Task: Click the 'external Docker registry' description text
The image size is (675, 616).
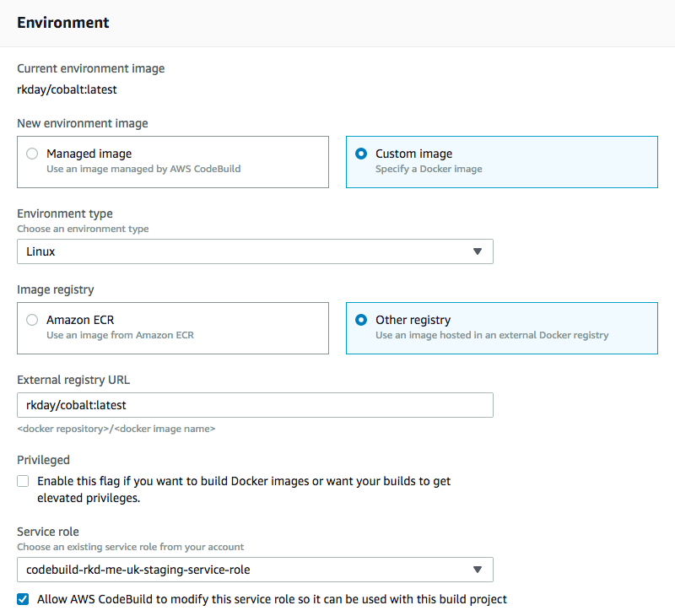Action: 492,335
